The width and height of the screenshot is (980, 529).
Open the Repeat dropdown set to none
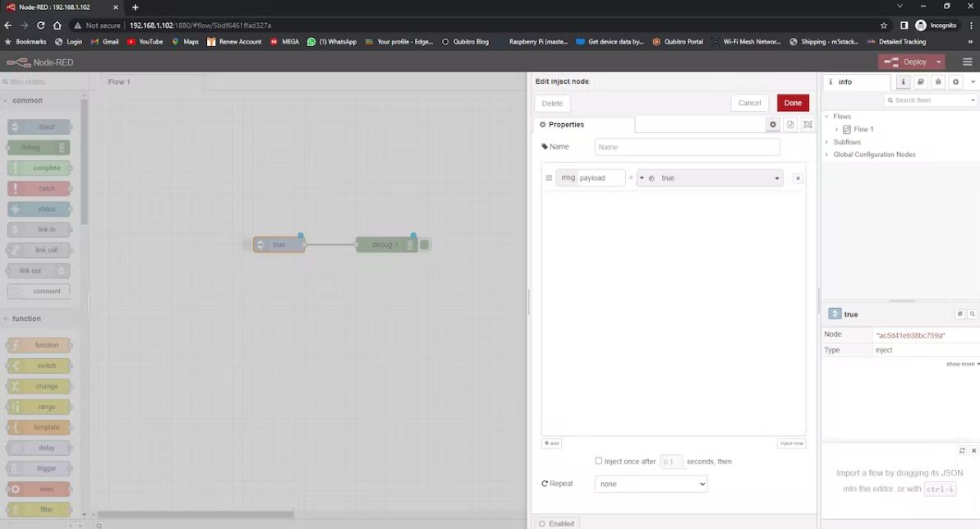pyautogui.click(x=651, y=484)
